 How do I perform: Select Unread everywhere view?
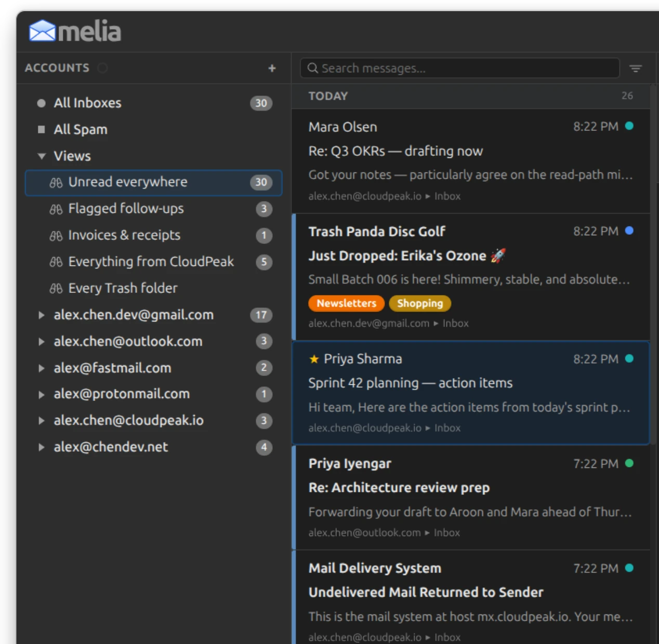pyautogui.click(x=154, y=182)
